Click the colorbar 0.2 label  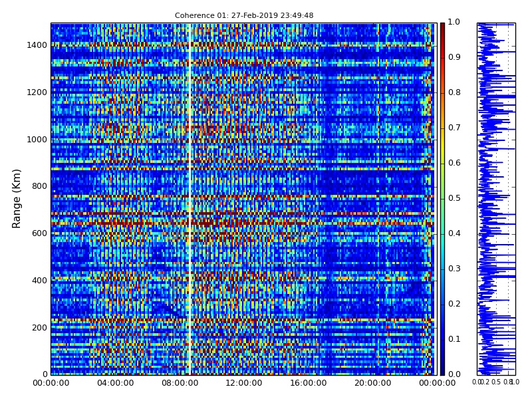click(454, 304)
